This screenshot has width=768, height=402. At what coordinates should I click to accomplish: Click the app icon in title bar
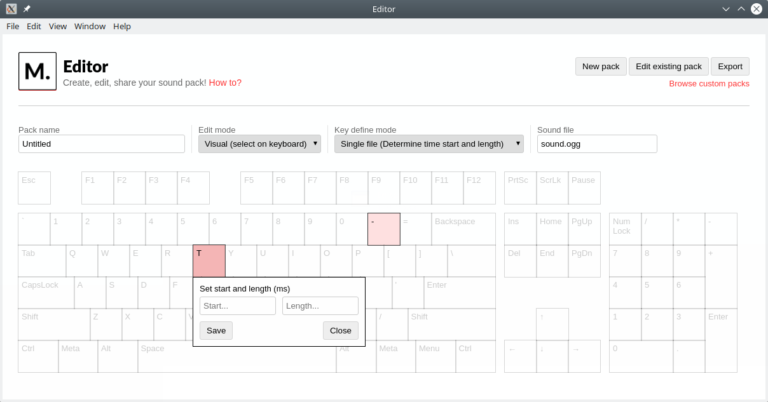(10, 9)
